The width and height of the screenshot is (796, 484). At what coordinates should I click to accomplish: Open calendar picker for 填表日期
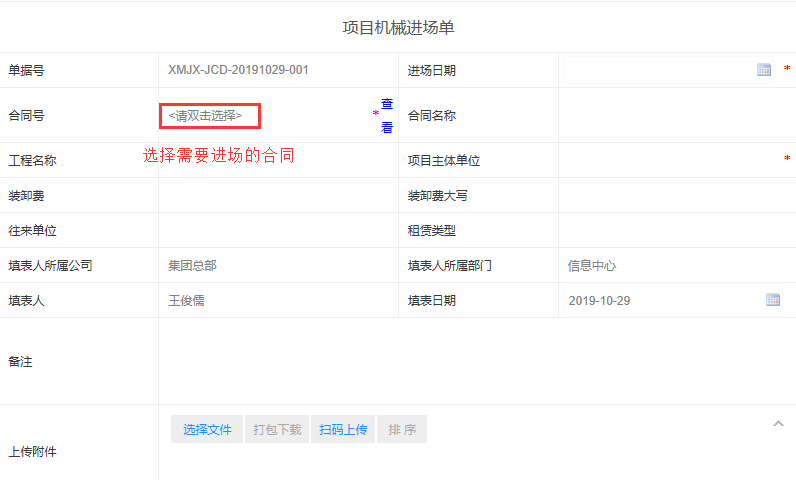coord(773,300)
